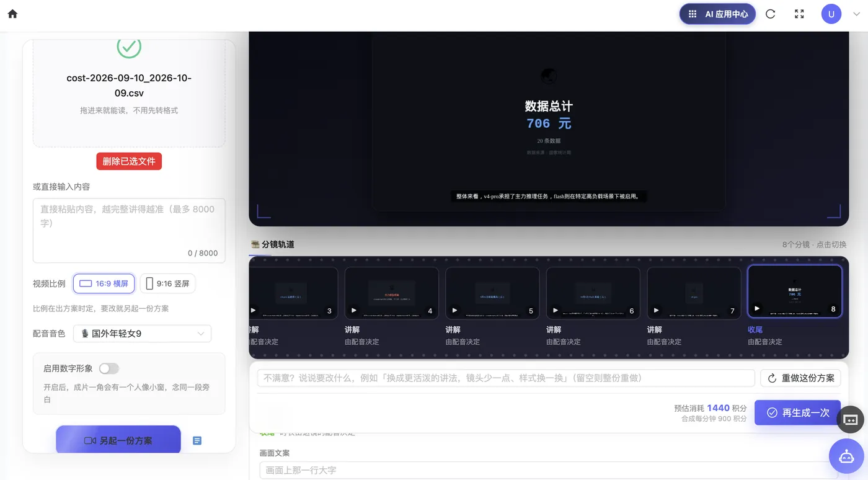This screenshot has width=868, height=480.
Task: Select storyboard thumbnail 4
Action: click(x=392, y=293)
